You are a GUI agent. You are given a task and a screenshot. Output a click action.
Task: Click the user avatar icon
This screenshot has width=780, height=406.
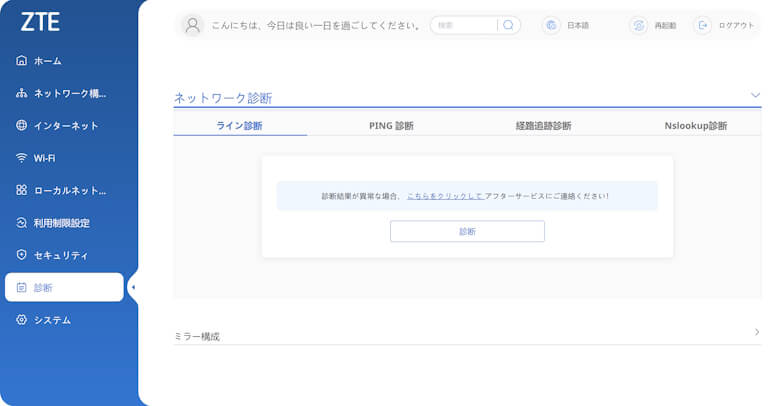point(194,25)
